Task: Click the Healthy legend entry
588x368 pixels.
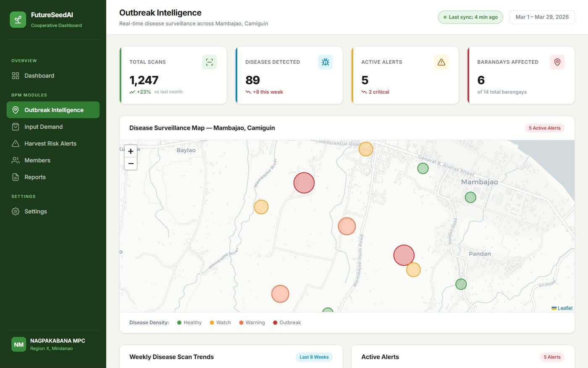Action: (x=189, y=323)
